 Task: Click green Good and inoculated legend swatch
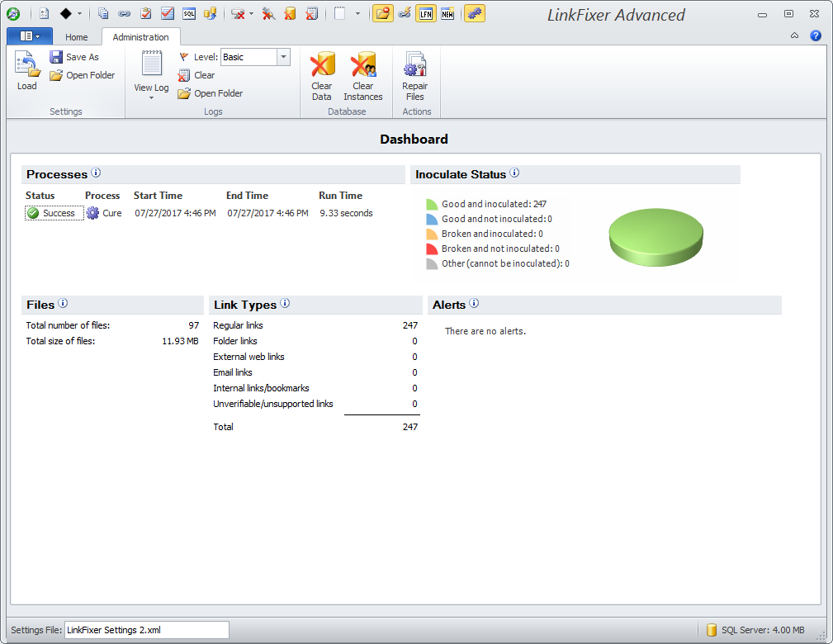432,205
